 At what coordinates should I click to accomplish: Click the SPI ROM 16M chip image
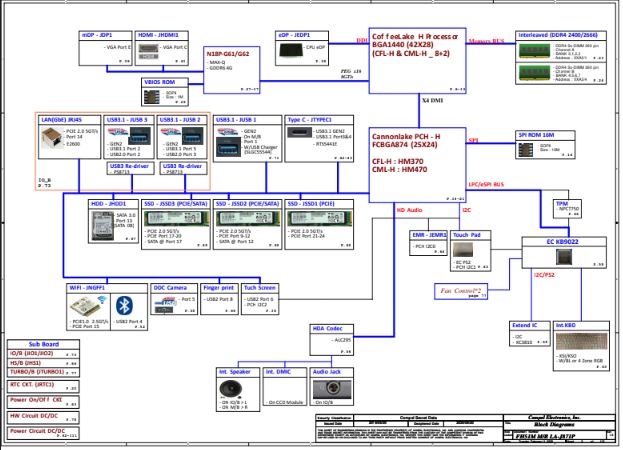point(525,150)
